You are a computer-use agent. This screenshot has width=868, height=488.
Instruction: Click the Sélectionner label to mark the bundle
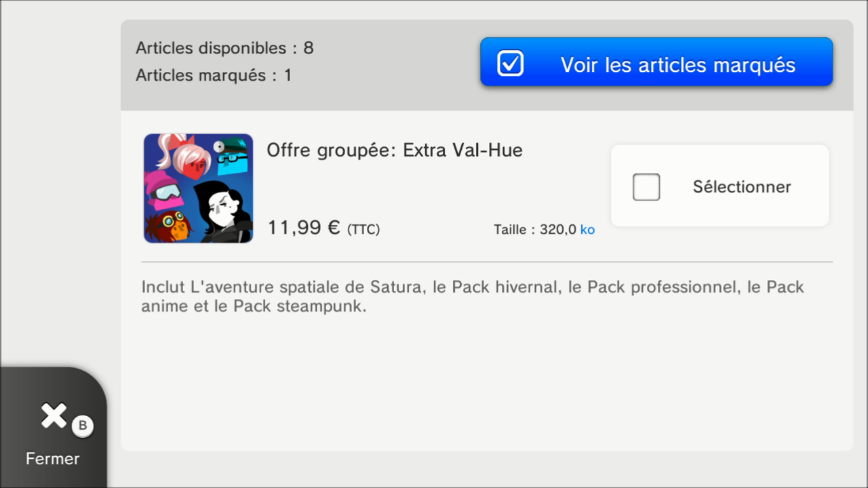click(742, 187)
